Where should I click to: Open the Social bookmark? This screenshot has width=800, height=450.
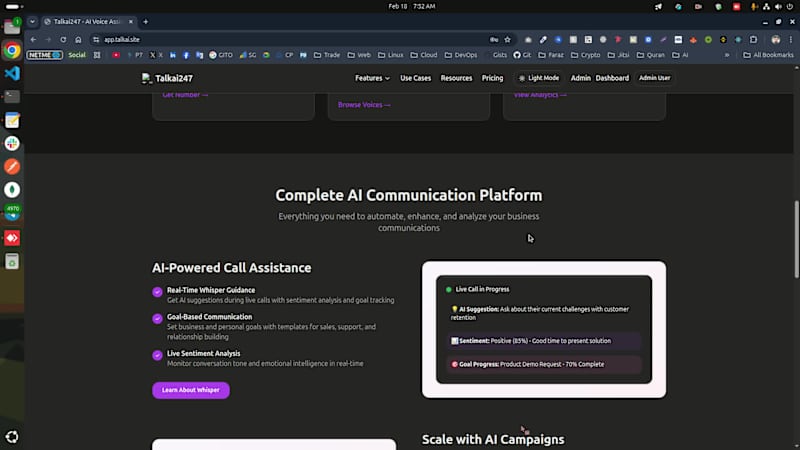click(x=77, y=55)
